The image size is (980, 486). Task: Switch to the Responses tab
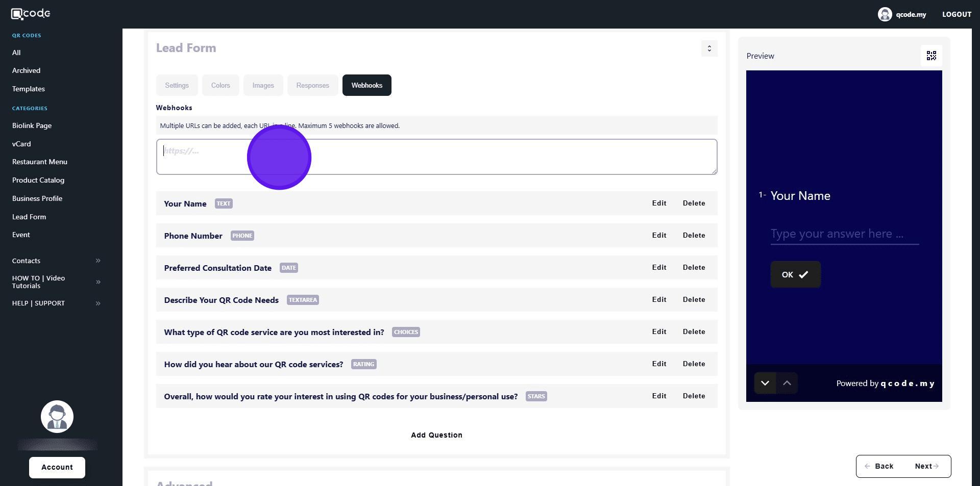coord(312,85)
